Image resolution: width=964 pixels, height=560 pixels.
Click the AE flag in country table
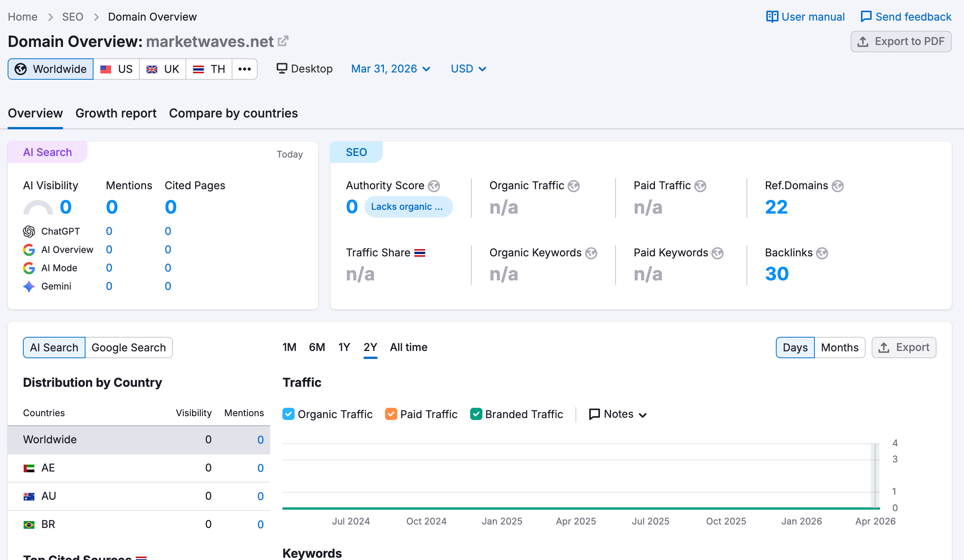29,468
